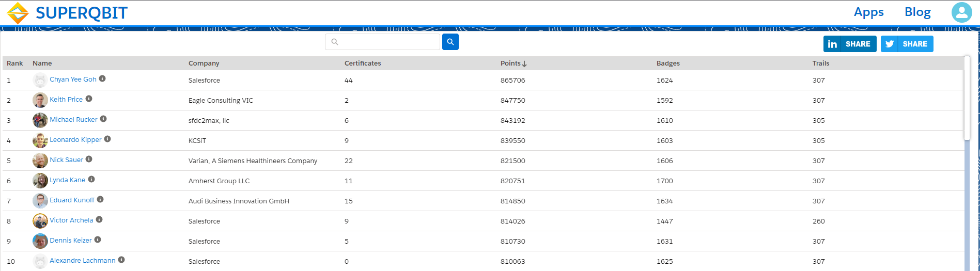The width and height of the screenshot is (980, 271).
Task: Click info icon beside Dennis Keizer
Action: [x=98, y=240]
